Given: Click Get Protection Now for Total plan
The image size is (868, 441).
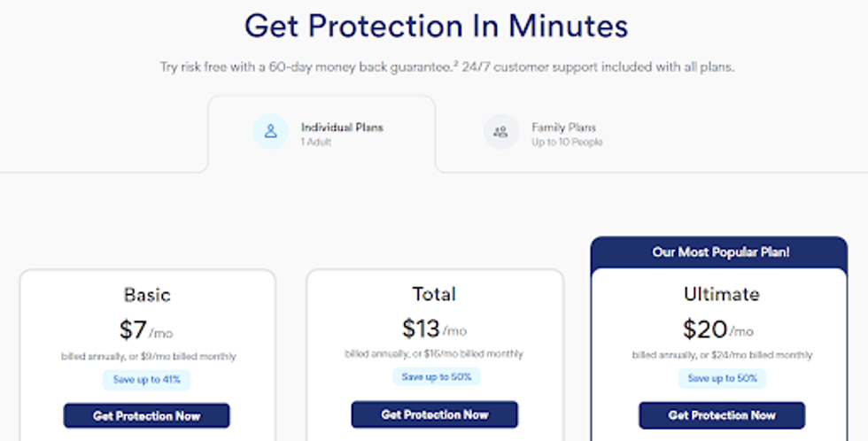Looking at the screenshot, I should (434, 414).
